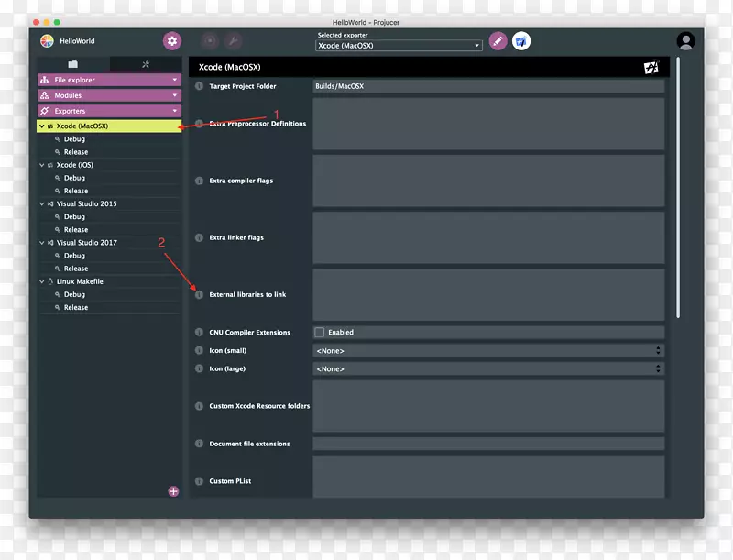Click the save and open in IDE icon
The image size is (733, 560).
(x=520, y=41)
